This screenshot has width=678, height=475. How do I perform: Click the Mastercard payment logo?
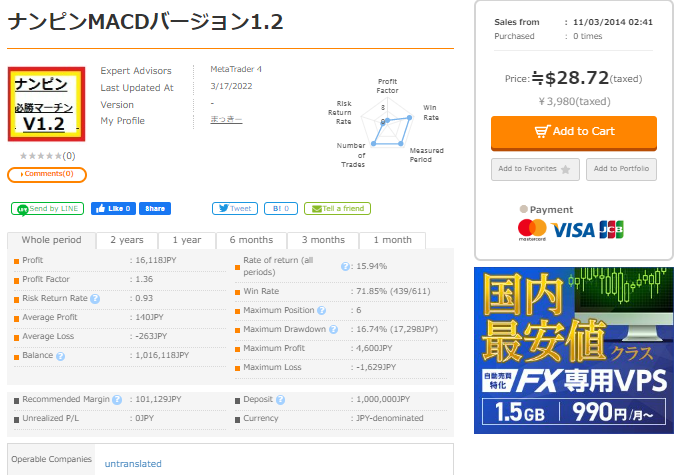532,230
